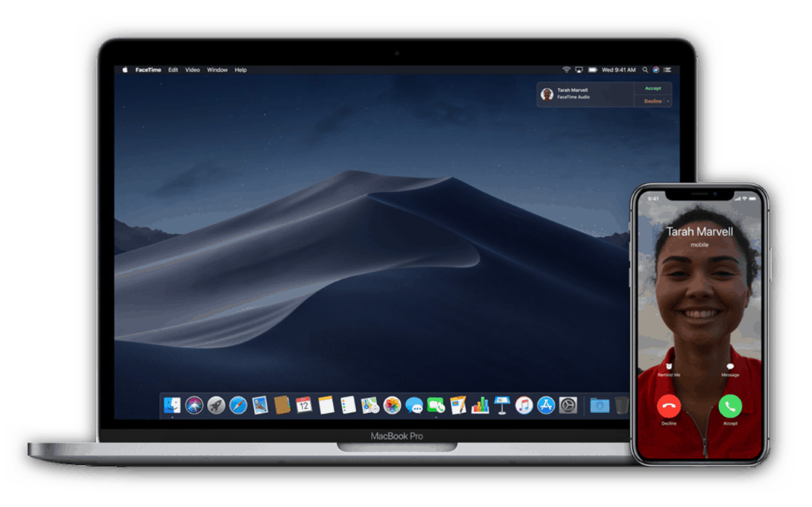
Task: Open Spotlight search in the menu bar
Action: click(645, 70)
